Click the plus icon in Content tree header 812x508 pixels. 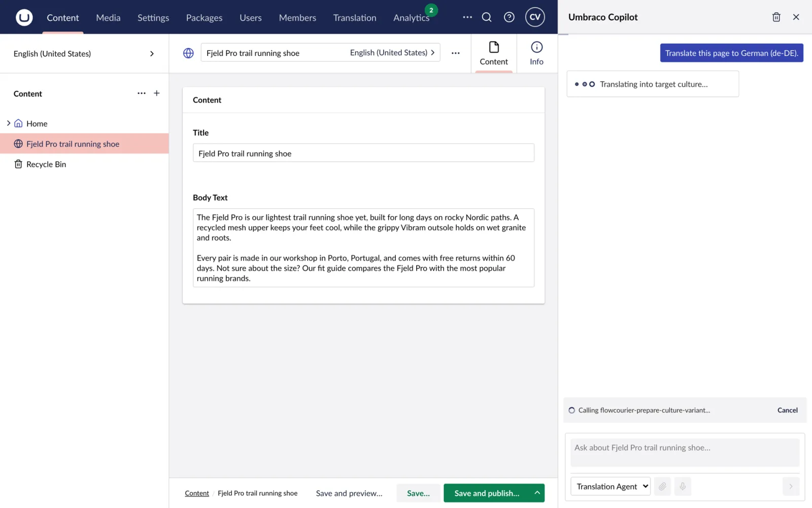157,93
